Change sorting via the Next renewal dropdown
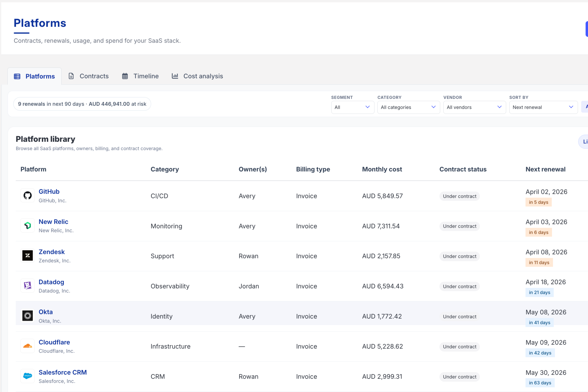 point(543,107)
